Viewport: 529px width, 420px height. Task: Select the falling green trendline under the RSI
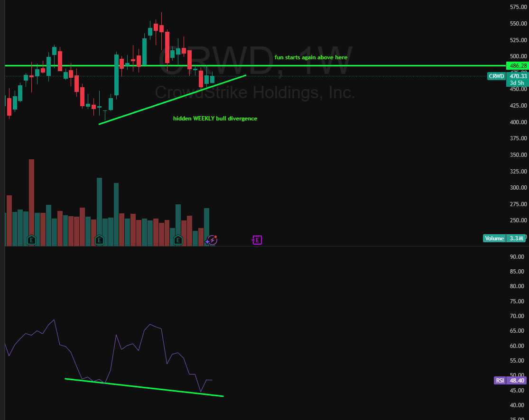pyautogui.click(x=144, y=388)
